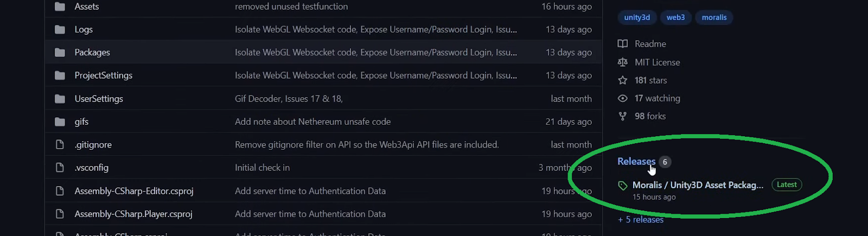Screen dimensions: 868x236
Task: Click the Logs folder icon
Action: [x=60, y=29]
